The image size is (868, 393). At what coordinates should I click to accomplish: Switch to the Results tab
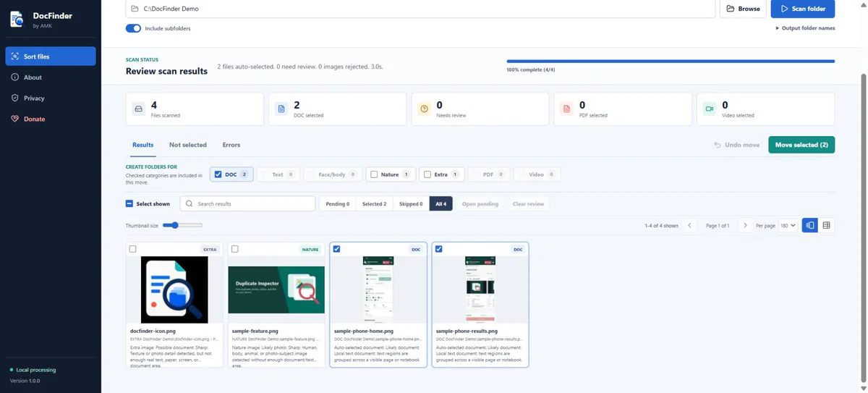pyautogui.click(x=142, y=145)
